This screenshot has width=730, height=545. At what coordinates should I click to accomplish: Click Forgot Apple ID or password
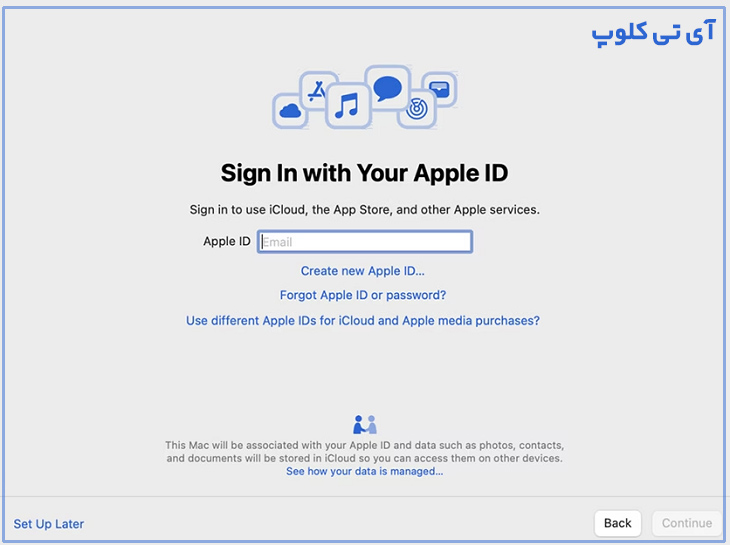click(363, 296)
